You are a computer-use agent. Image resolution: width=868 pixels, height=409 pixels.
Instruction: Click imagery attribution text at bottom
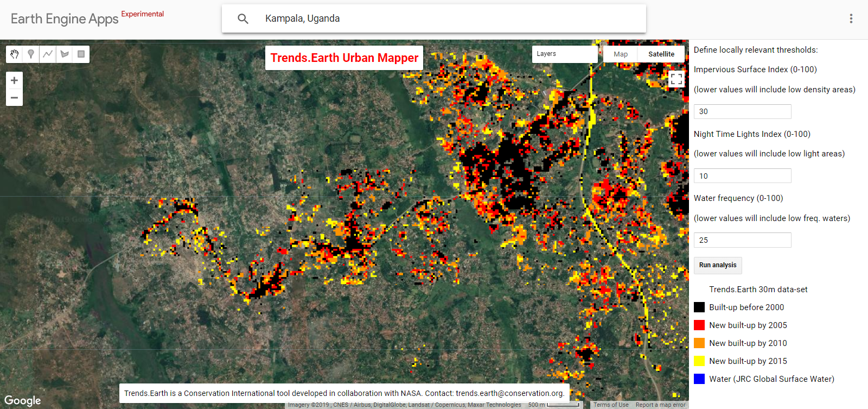pyautogui.click(x=405, y=405)
